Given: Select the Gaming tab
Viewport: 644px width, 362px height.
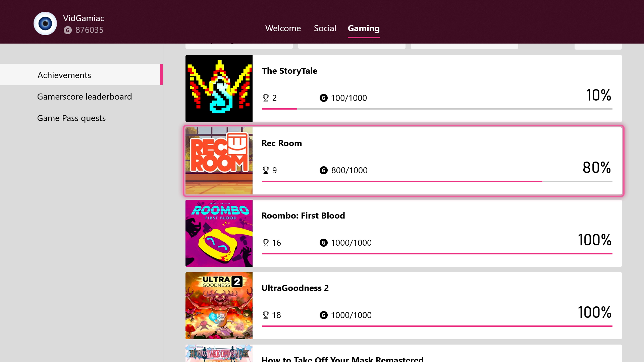Looking at the screenshot, I should point(364,28).
